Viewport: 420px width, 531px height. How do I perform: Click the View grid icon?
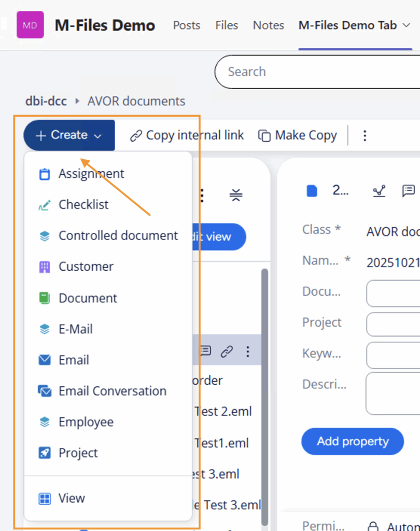tap(45, 498)
